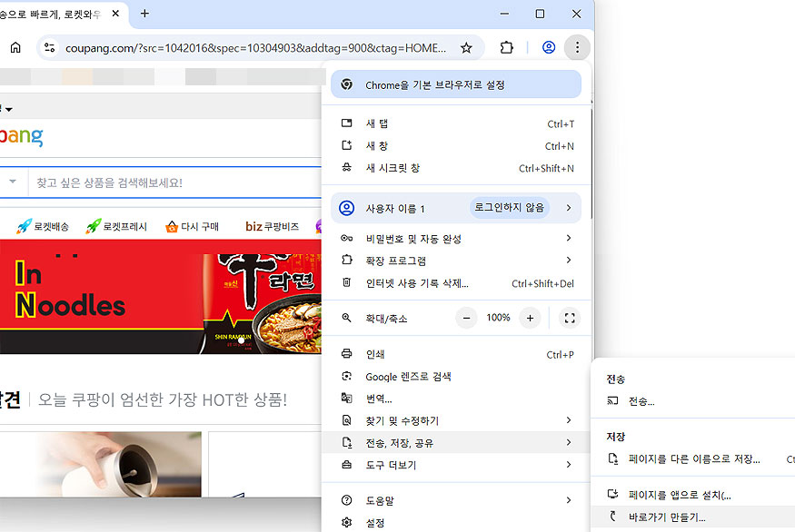Image resolution: width=795 pixels, height=532 pixels.
Task: Click the Google Lens icon in menu
Action: pyautogui.click(x=347, y=376)
